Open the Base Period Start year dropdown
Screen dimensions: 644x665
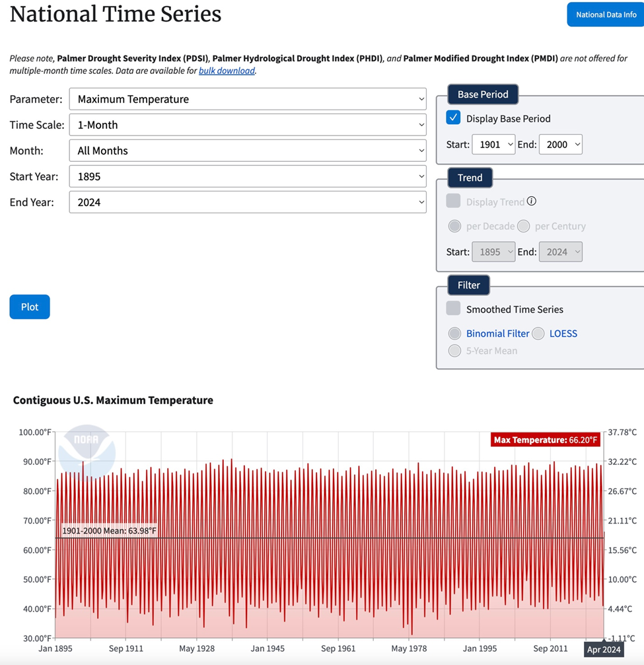[493, 144]
